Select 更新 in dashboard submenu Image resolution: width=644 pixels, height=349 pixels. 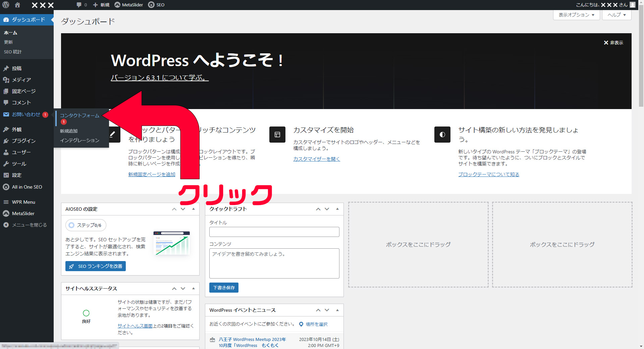[x=8, y=42]
